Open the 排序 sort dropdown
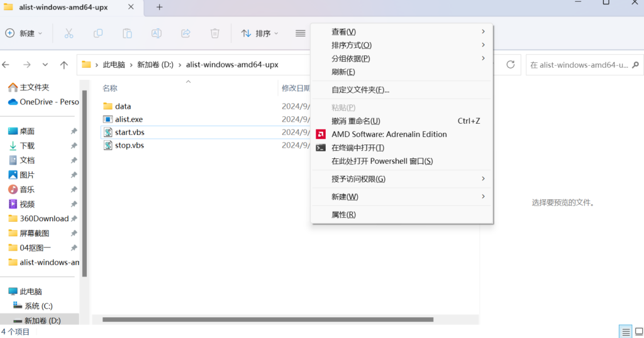This screenshot has width=644, height=338. [260, 33]
